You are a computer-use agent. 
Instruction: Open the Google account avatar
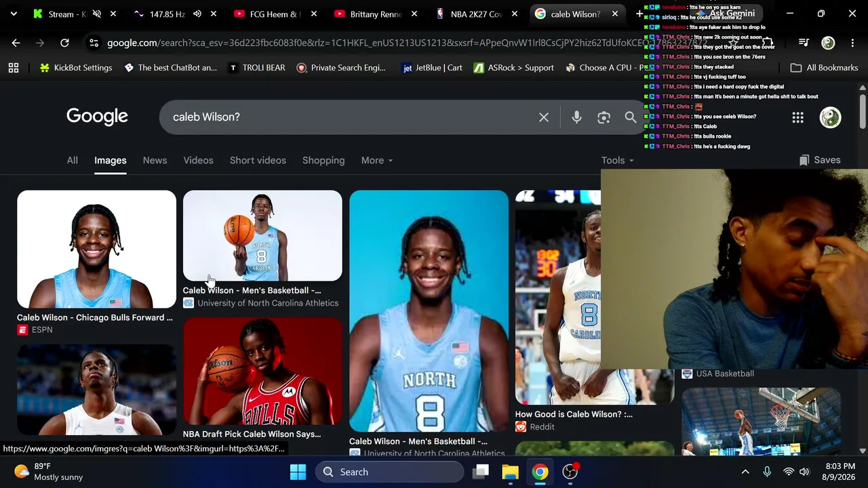pos(831,117)
